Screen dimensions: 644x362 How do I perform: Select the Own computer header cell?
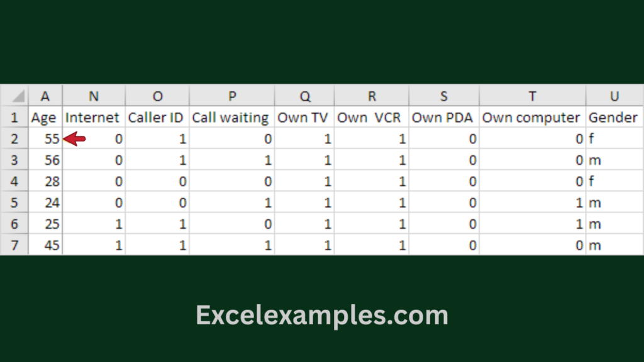click(531, 118)
